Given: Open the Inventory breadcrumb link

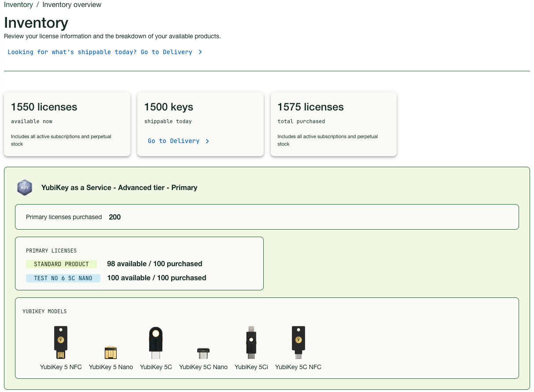Looking at the screenshot, I should 18,5.
